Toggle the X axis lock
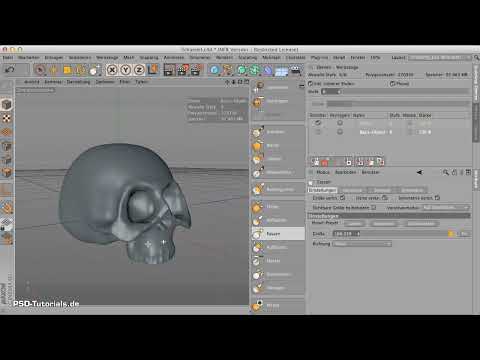Screen dimensions: 480x360 click(112, 70)
